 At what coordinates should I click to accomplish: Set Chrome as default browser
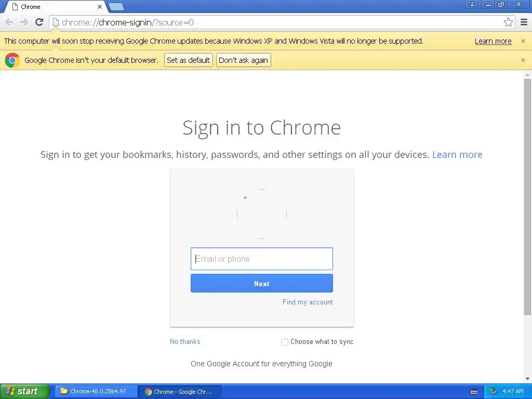click(188, 60)
